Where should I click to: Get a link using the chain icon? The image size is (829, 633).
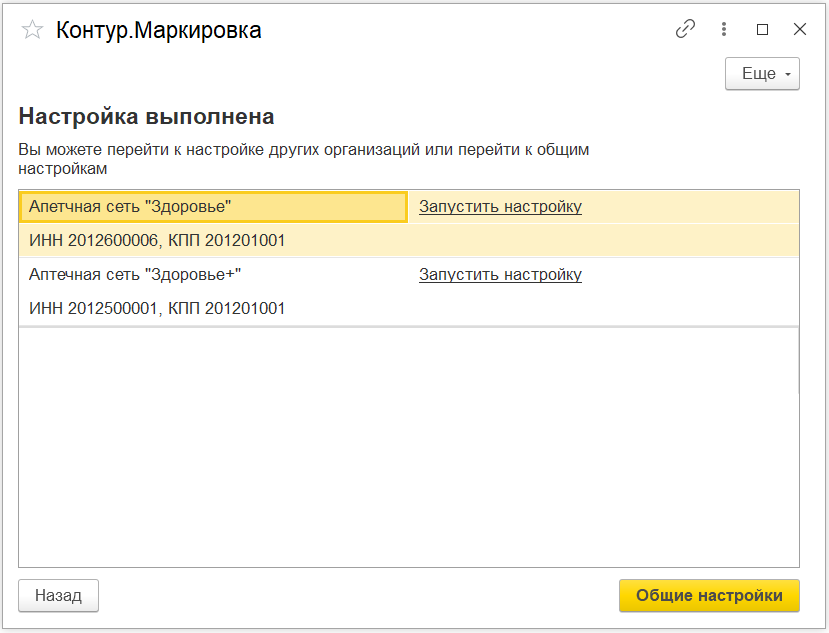[685, 29]
